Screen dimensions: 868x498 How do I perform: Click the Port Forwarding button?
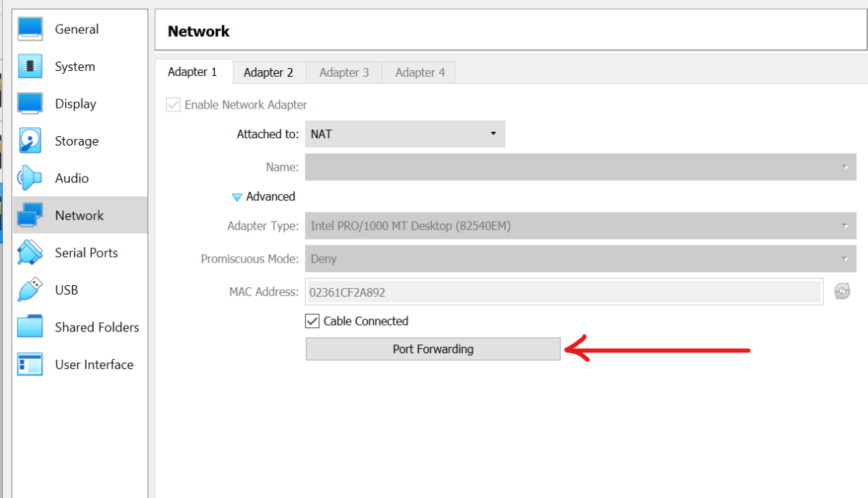[x=433, y=349]
